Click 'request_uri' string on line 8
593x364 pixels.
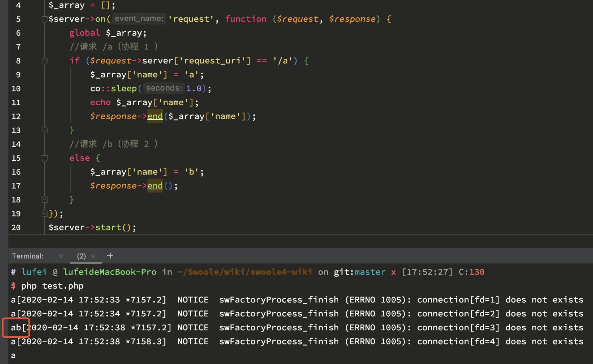click(212, 61)
